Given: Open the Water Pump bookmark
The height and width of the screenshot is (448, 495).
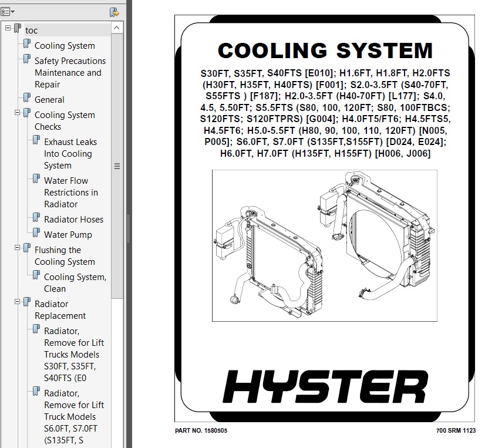Looking at the screenshot, I should [68, 235].
